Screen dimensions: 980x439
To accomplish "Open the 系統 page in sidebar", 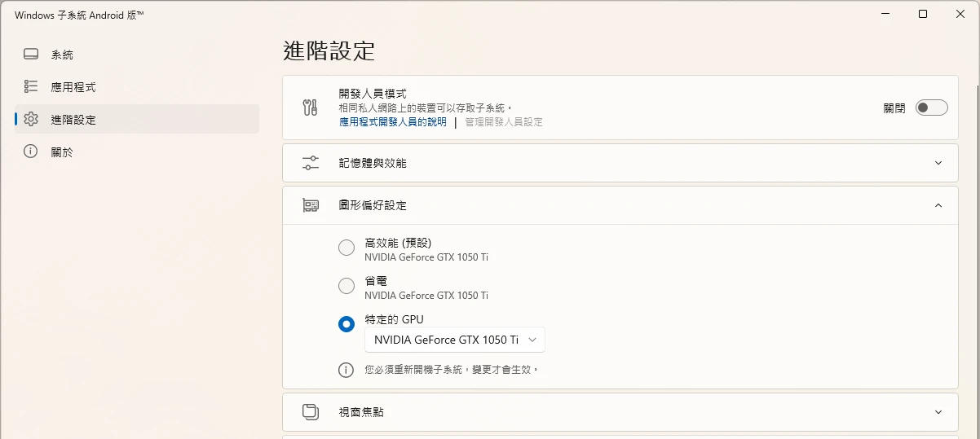I will pos(137,55).
